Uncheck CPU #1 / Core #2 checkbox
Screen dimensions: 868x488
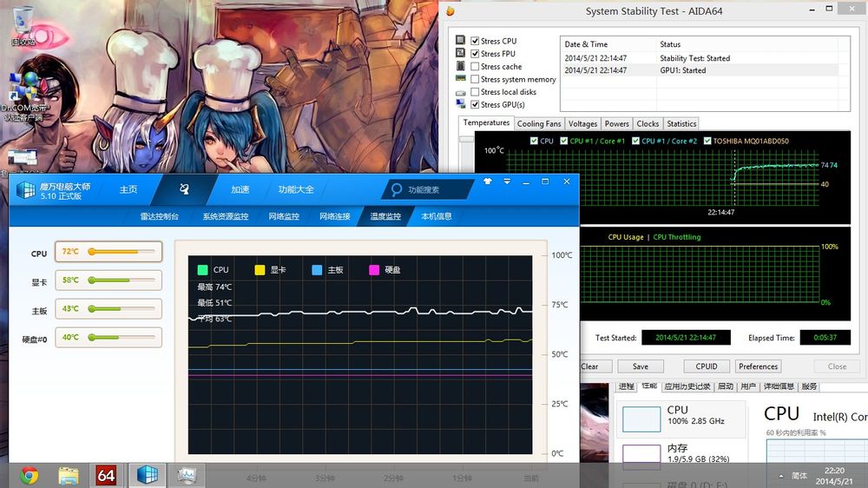click(636, 141)
